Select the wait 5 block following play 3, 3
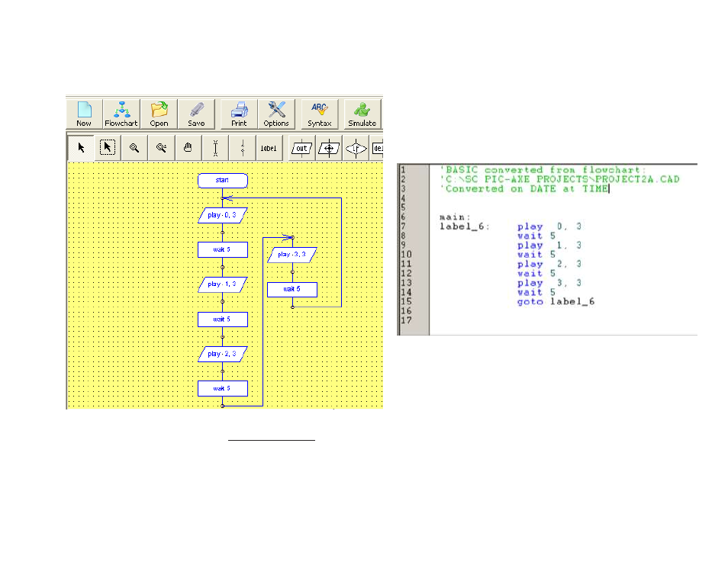 [292, 290]
